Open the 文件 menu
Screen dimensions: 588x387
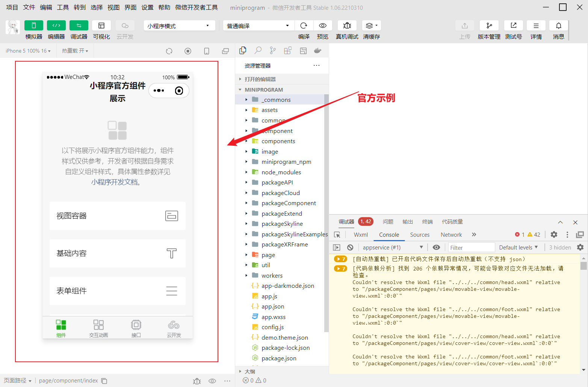(x=29, y=8)
